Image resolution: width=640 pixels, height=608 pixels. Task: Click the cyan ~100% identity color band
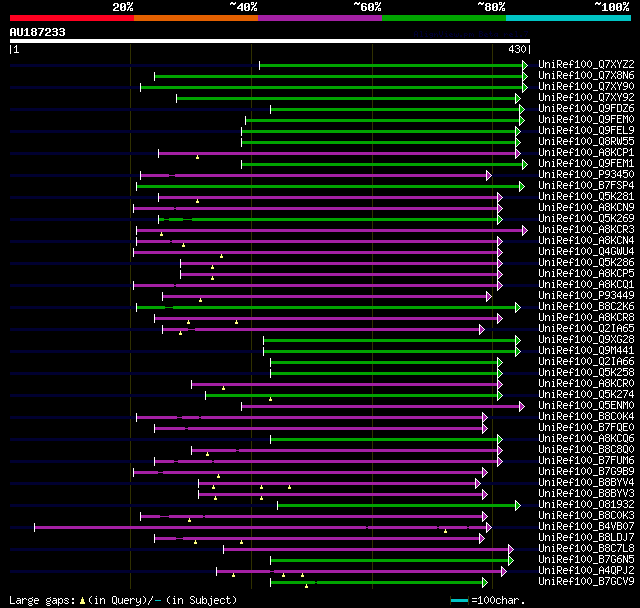[x=568, y=18]
